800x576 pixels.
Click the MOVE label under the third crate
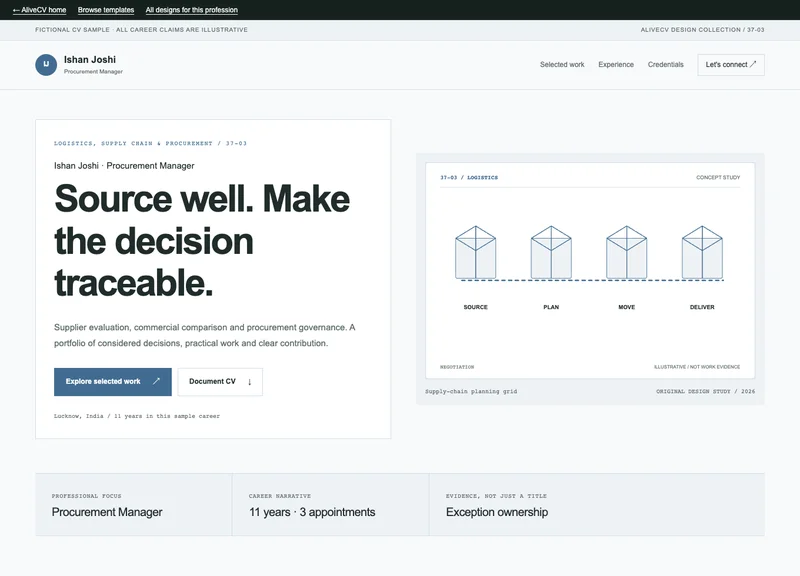click(627, 307)
